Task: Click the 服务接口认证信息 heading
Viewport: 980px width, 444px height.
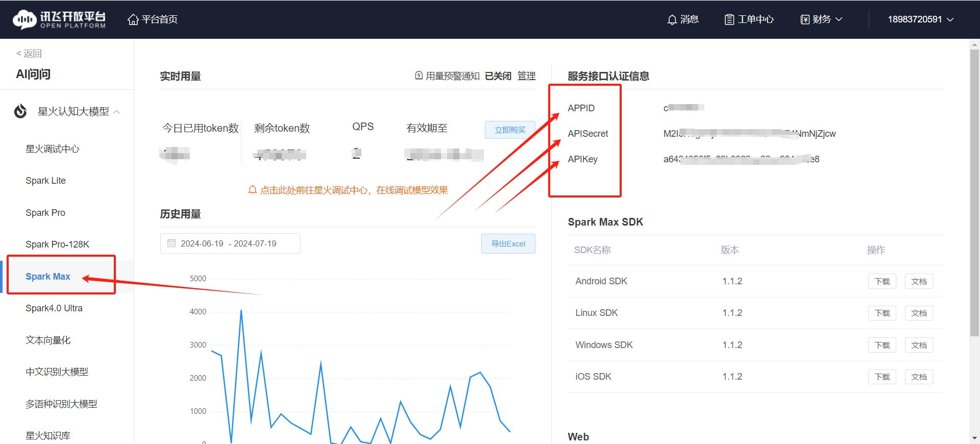Action: coord(608,76)
